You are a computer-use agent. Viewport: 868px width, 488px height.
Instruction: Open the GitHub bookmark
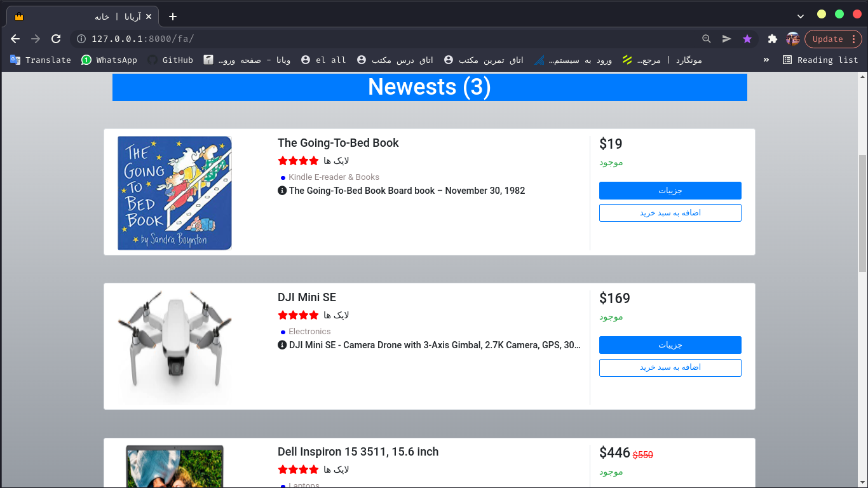[170, 60]
